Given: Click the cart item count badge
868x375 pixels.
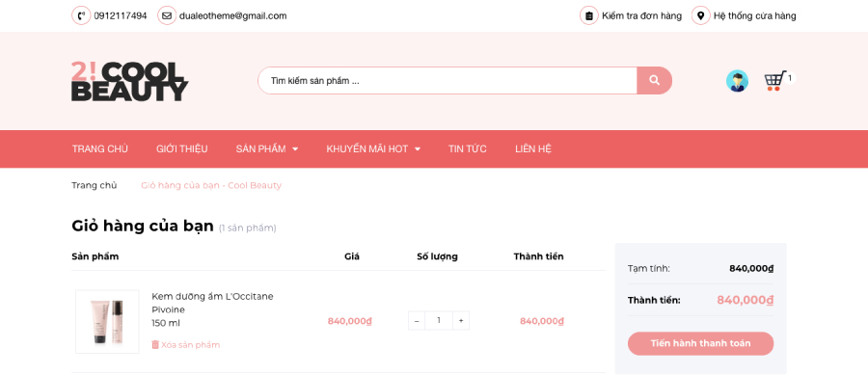Looking at the screenshot, I should [x=790, y=77].
